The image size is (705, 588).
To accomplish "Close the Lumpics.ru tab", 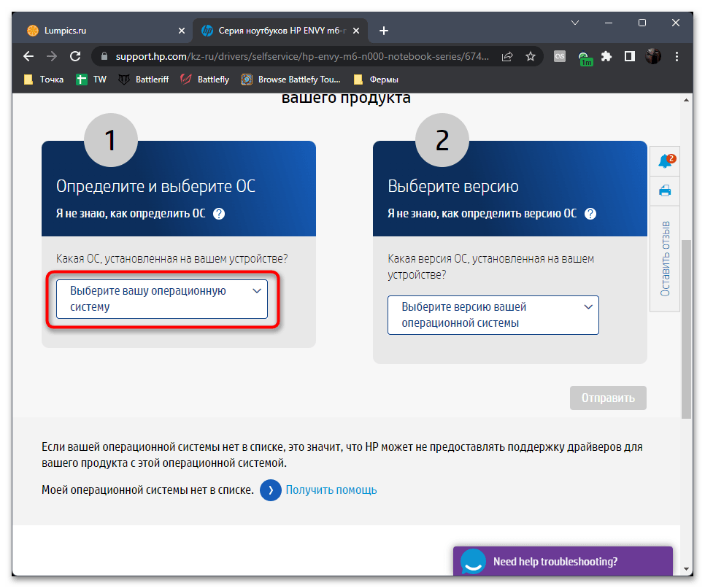I will coord(182,31).
